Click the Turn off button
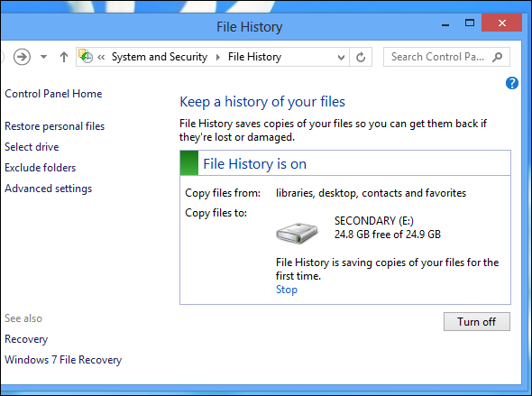 (x=477, y=321)
